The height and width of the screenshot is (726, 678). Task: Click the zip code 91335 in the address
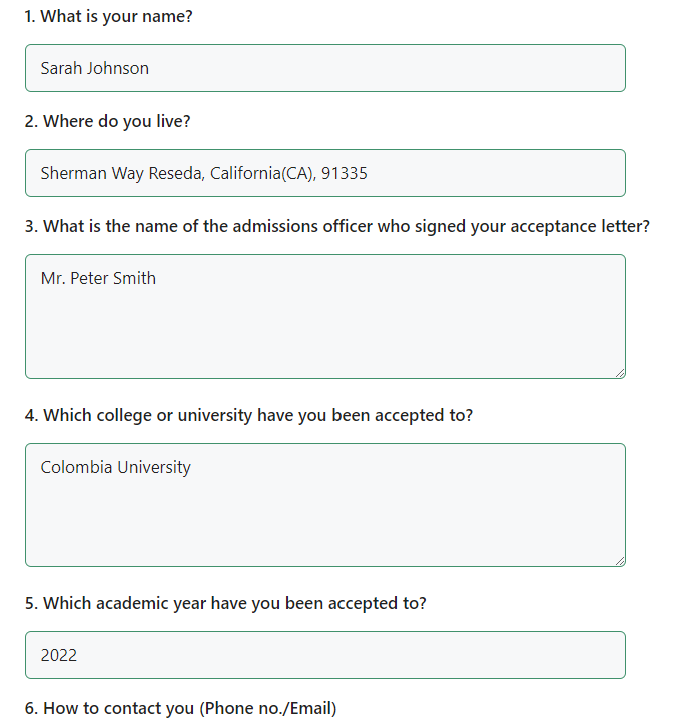click(344, 173)
